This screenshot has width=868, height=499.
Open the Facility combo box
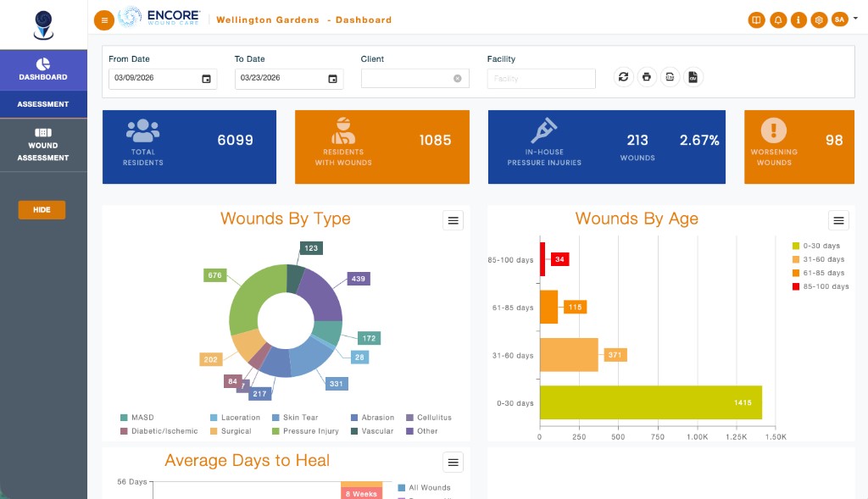pyautogui.click(x=542, y=79)
